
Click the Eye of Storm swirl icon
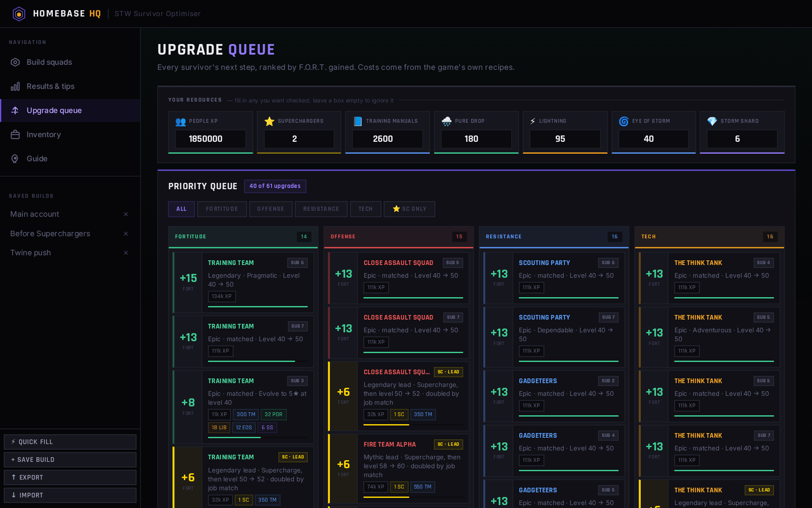[x=624, y=121]
